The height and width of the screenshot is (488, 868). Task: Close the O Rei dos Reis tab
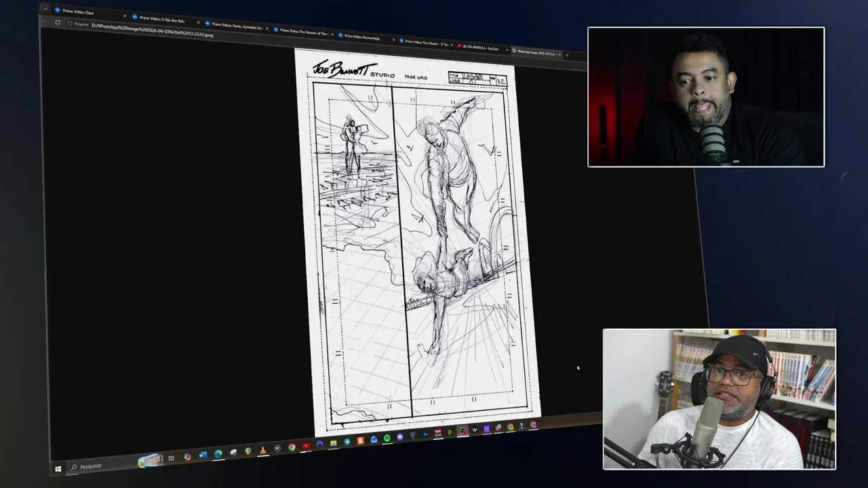198,22
